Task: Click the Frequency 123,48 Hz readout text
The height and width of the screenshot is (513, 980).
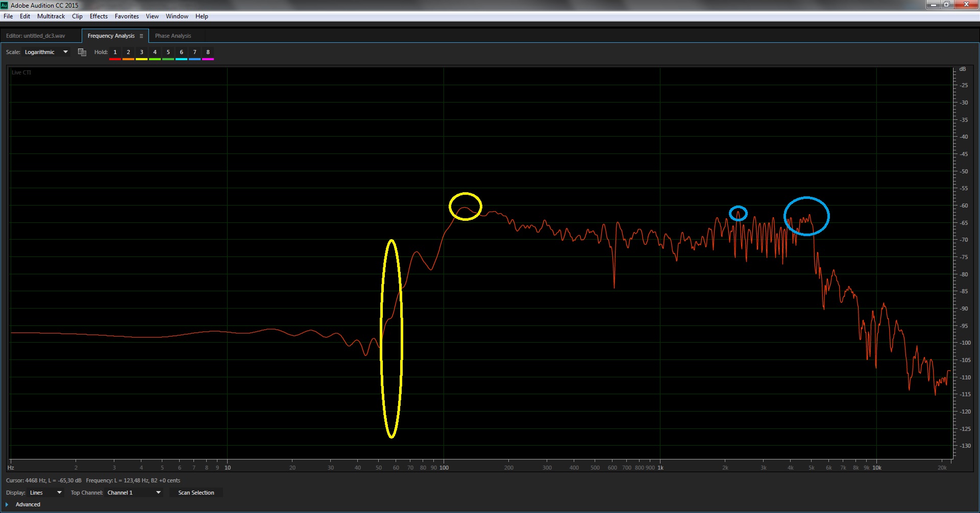Action: pos(133,480)
